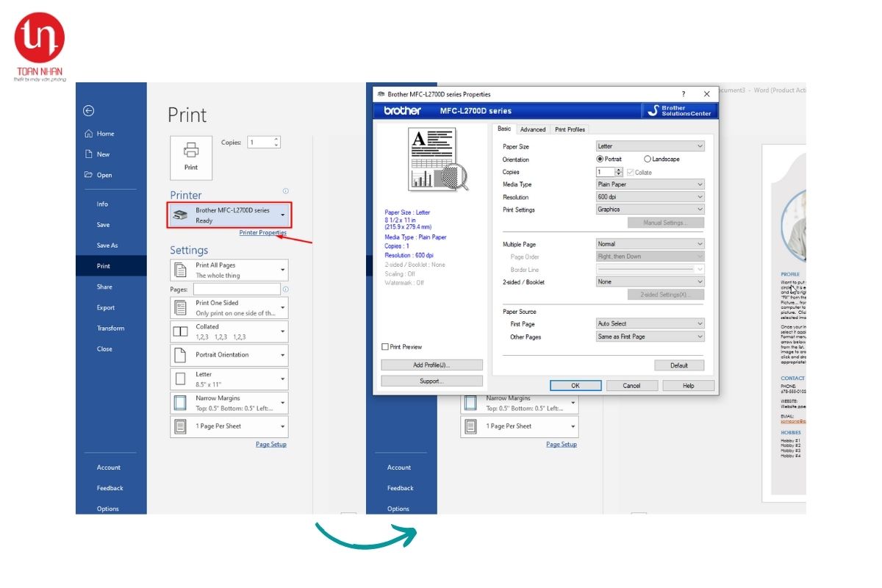Click the Support... button
The height and width of the screenshot is (588, 882).
pos(431,381)
